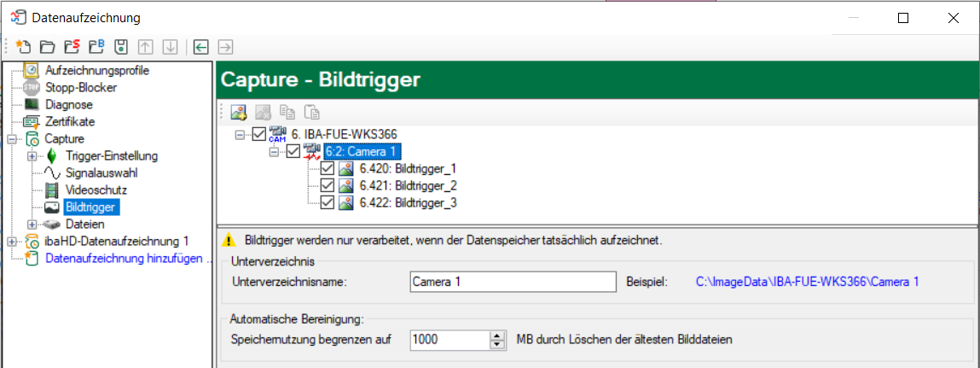980x368 pixels.
Task: Click the yellow warning triangle icon
Action: [229, 239]
